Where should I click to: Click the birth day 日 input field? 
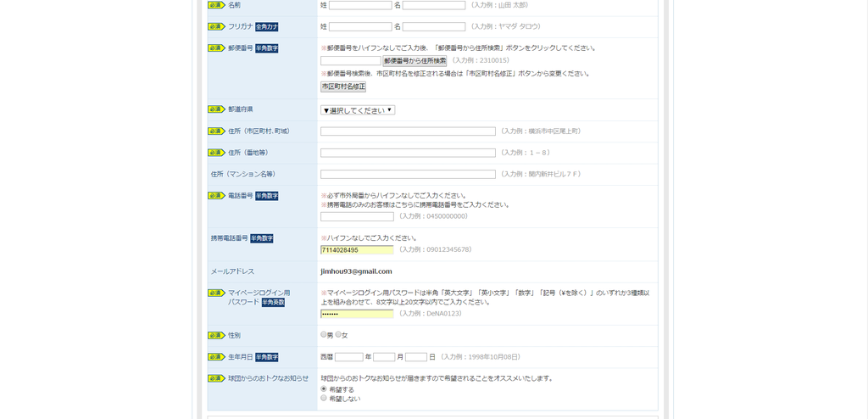click(416, 357)
